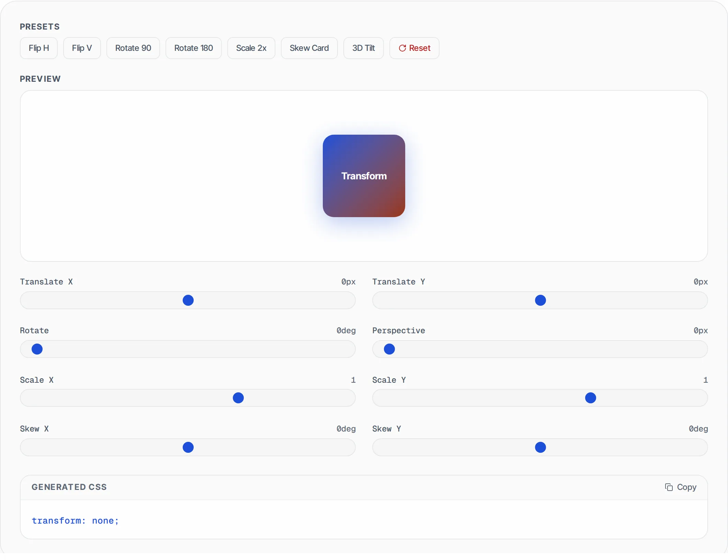
Task: Apply the 3D Tilt preset
Action: tap(364, 48)
